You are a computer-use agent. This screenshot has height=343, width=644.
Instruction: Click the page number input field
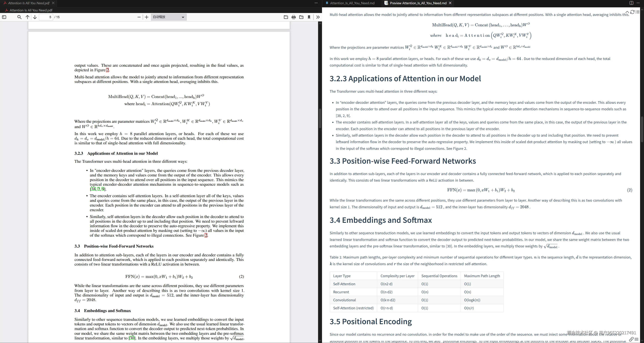click(46, 17)
